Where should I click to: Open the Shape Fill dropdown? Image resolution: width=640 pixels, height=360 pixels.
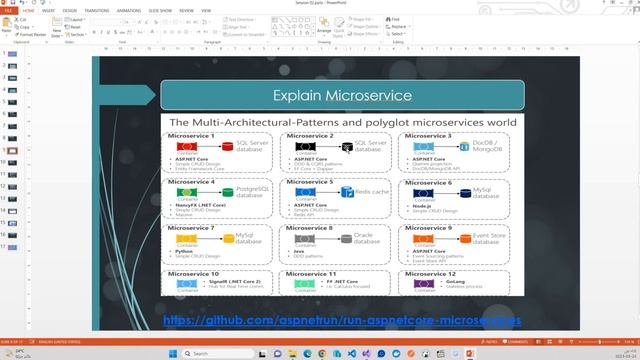tap(360, 19)
